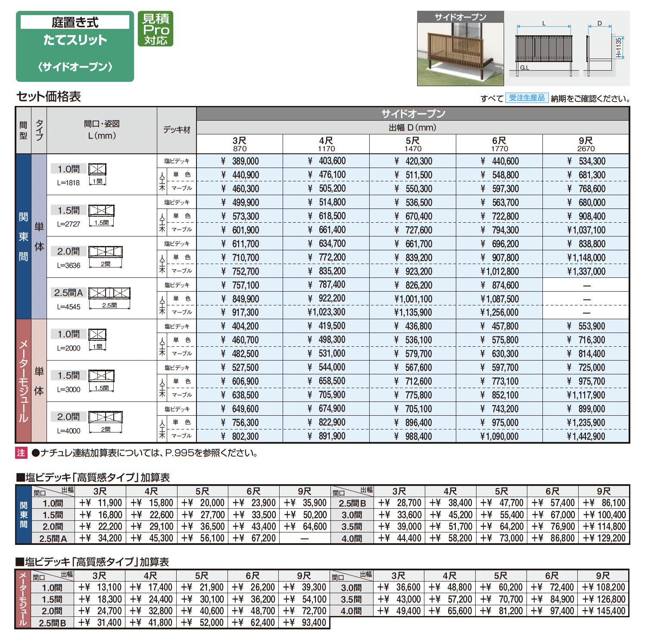The image size is (648, 644).
Task: Click the white 庭置き式 title label
Action: tap(75, 22)
